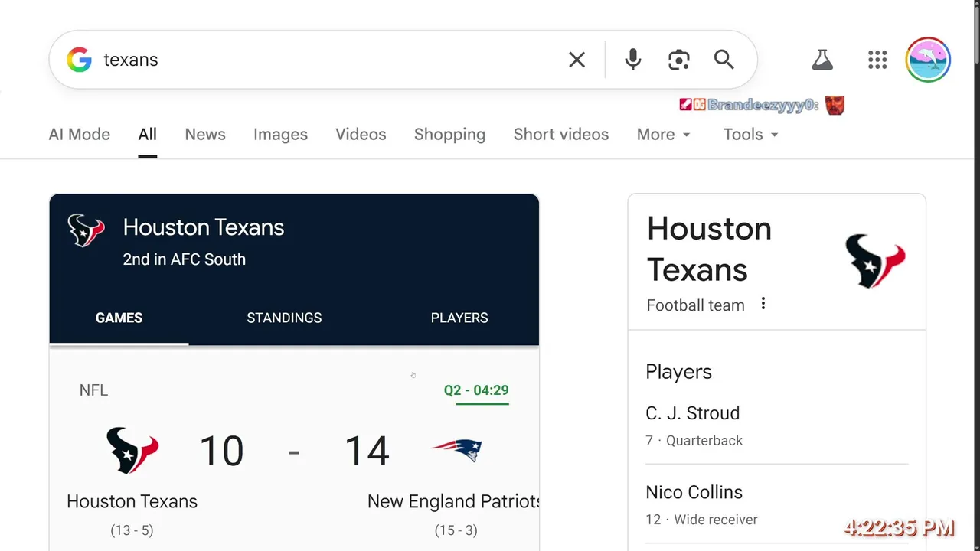Screen dimensions: 980x551
Task: Open more options beside Football team
Action: click(x=763, y=304)
